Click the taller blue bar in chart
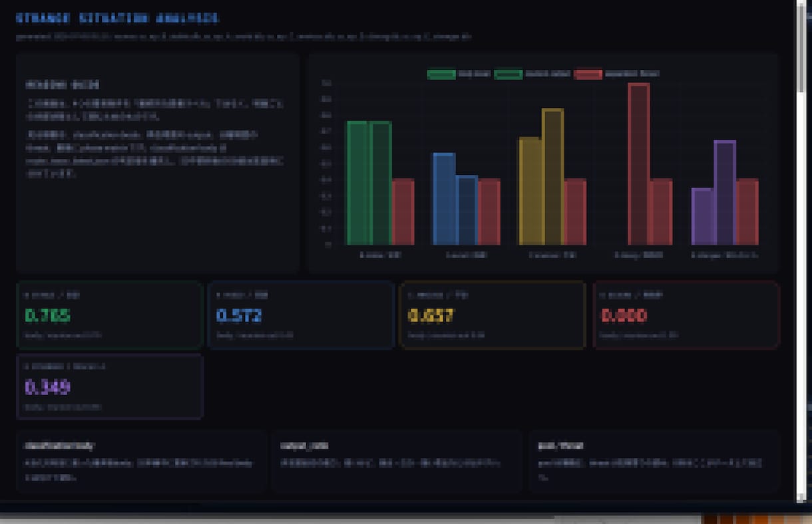 (x=444, y=199)
